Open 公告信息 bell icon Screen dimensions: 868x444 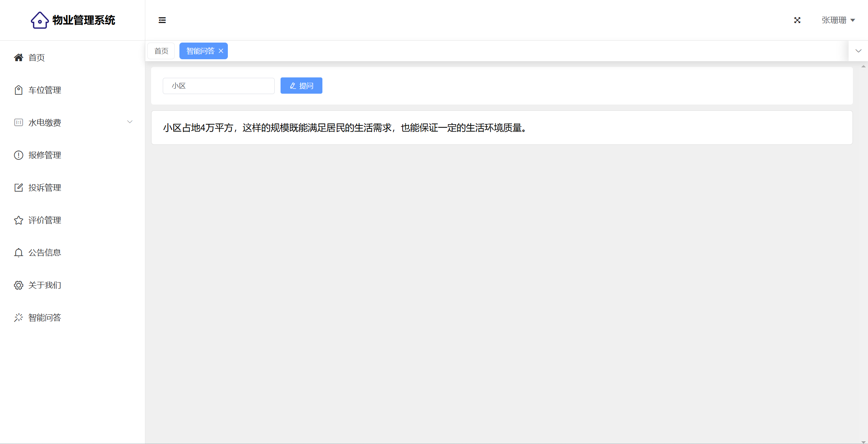pyautogui.click(x=19, y=252)
